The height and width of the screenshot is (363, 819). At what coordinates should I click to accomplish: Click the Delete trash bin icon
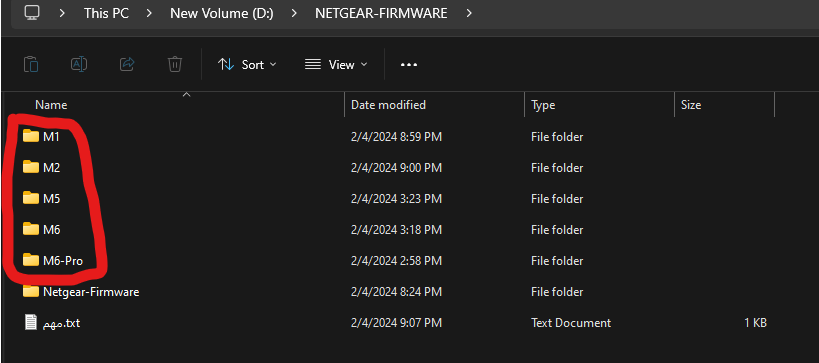point(174,64)
